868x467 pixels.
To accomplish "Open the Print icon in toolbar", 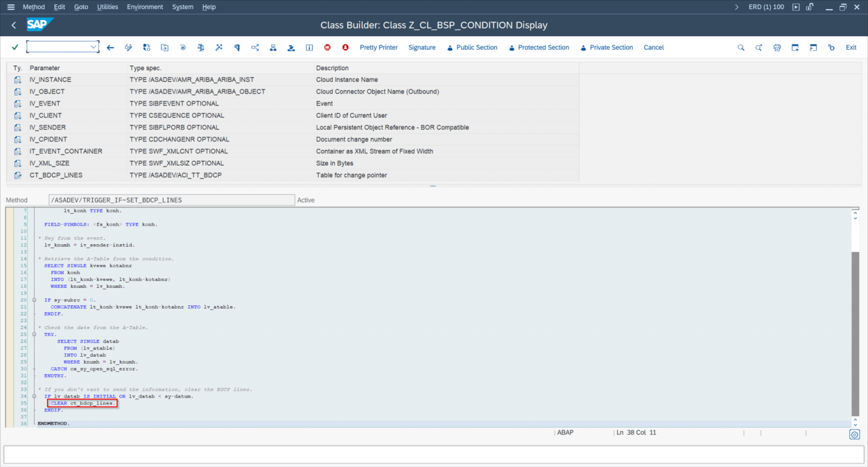I will pyautogui.click(x=777, y=47).
